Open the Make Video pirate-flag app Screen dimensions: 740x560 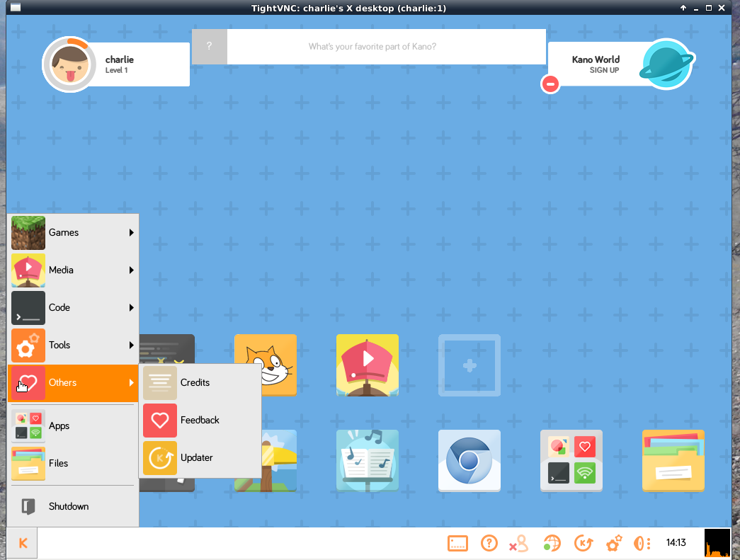(368, 365)
